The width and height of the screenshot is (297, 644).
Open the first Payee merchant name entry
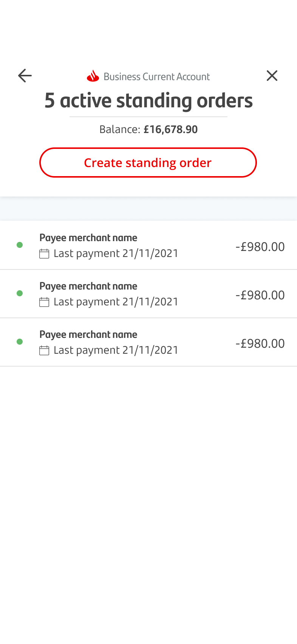[x=88, y=238]
